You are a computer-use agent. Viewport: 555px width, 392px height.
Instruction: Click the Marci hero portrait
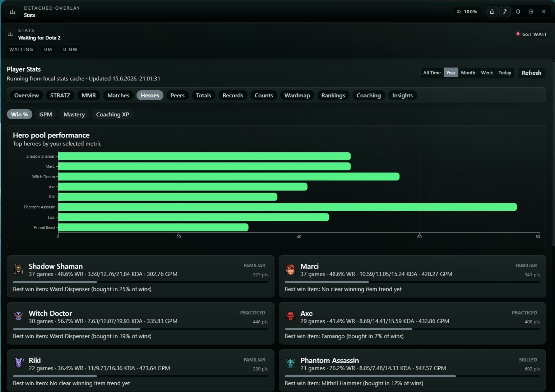point(290,269)
